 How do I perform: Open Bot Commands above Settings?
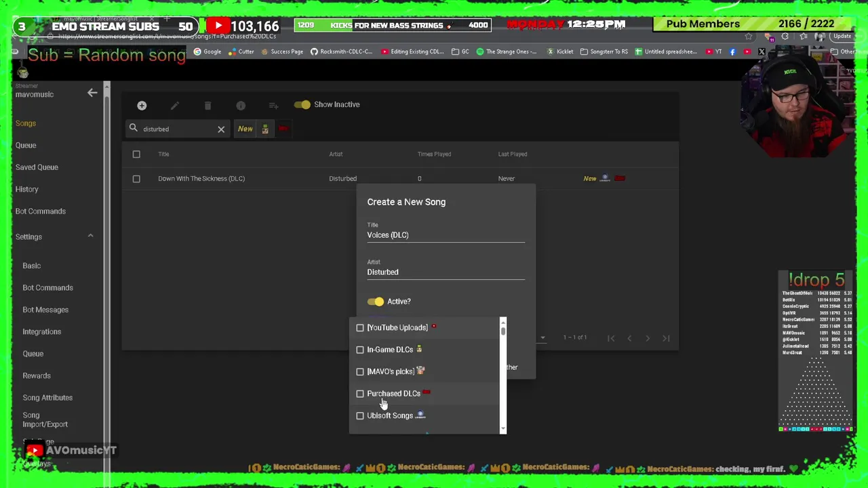tap(41, 211)
